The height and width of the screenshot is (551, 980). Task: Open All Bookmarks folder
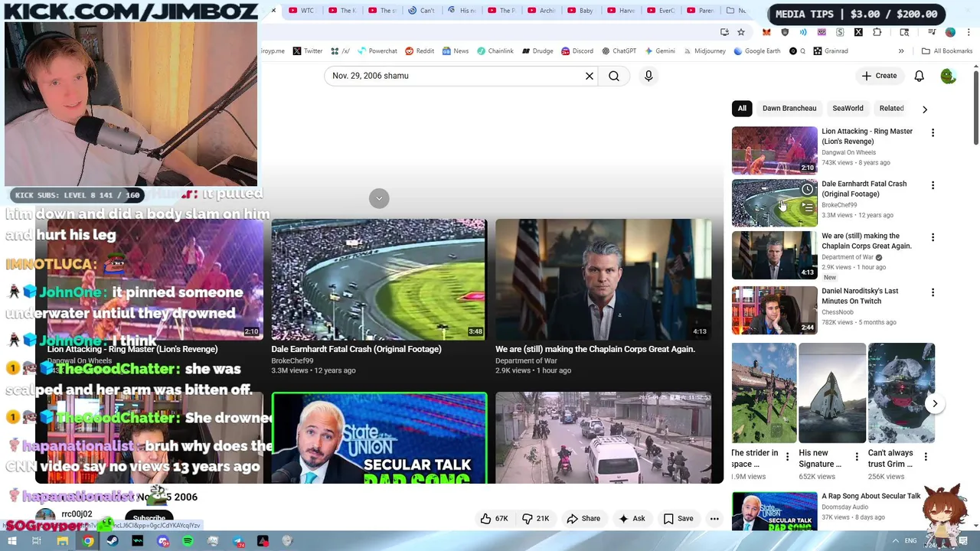pos(947,51)
